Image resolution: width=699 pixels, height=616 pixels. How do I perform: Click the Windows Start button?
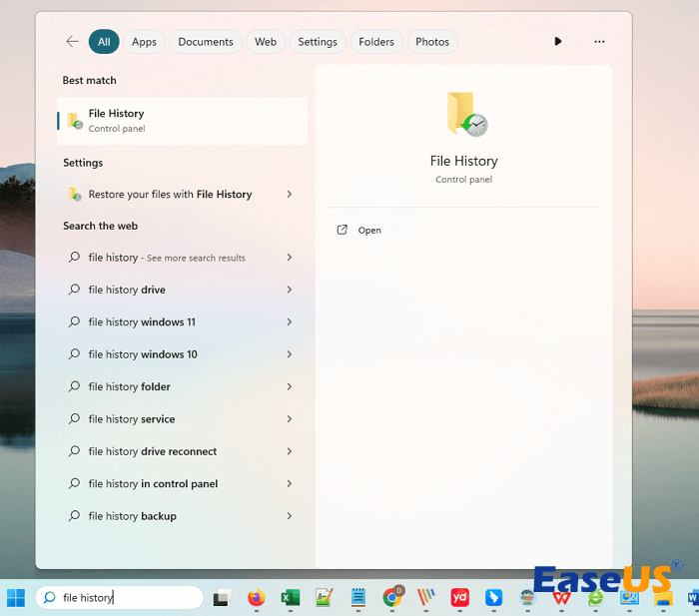pos(16,597)
